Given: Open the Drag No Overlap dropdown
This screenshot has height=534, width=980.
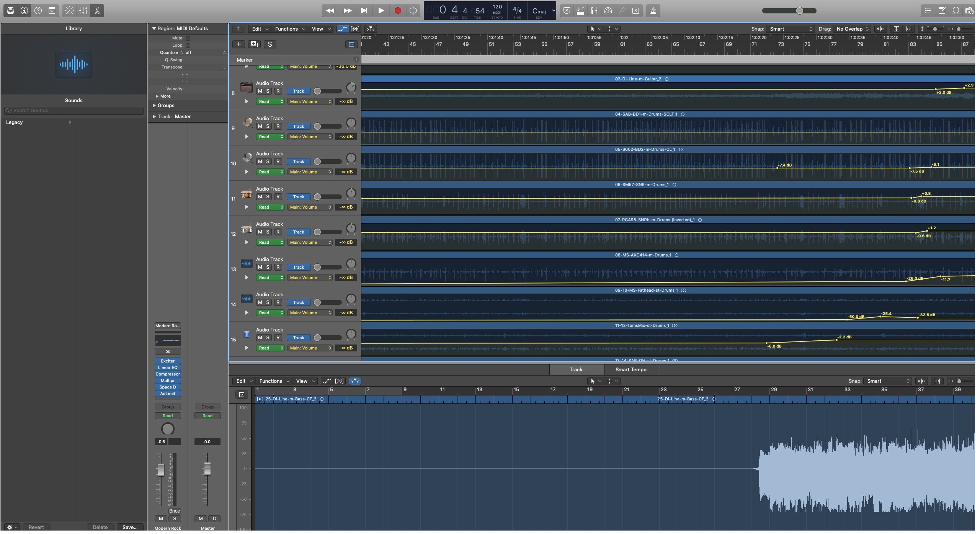Looking at the screenshot, I should click(853, 29).
